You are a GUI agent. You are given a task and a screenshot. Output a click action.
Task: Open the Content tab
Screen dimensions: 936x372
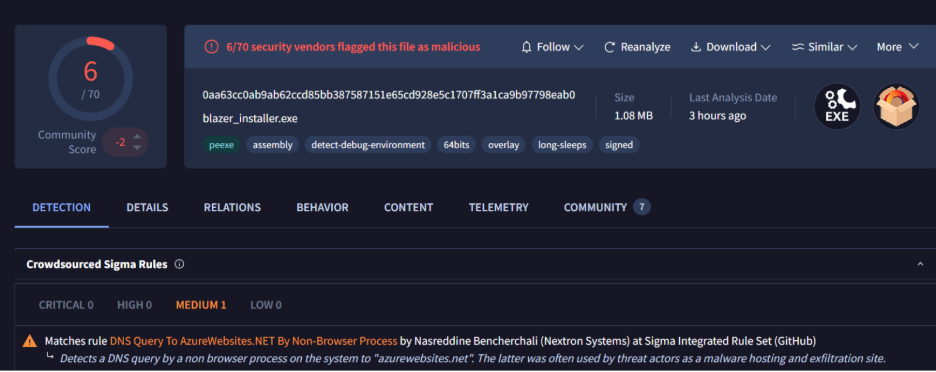pos(408,207)
